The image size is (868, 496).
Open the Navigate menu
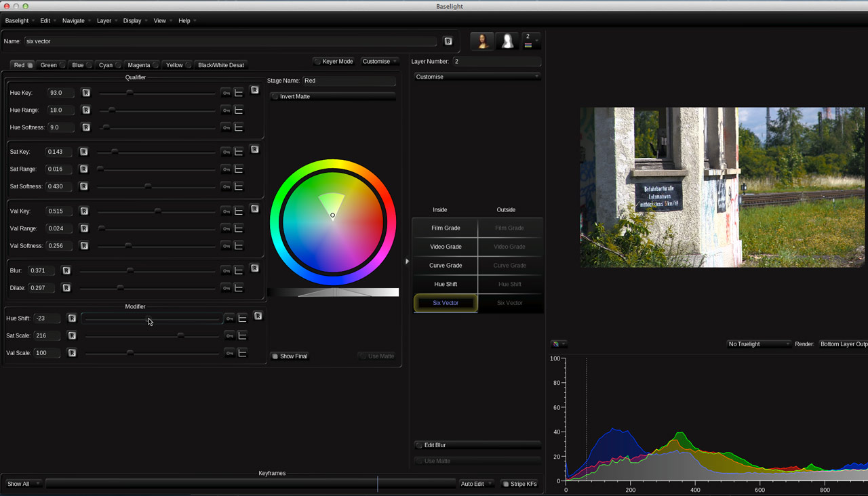click(x=72, y=20)
